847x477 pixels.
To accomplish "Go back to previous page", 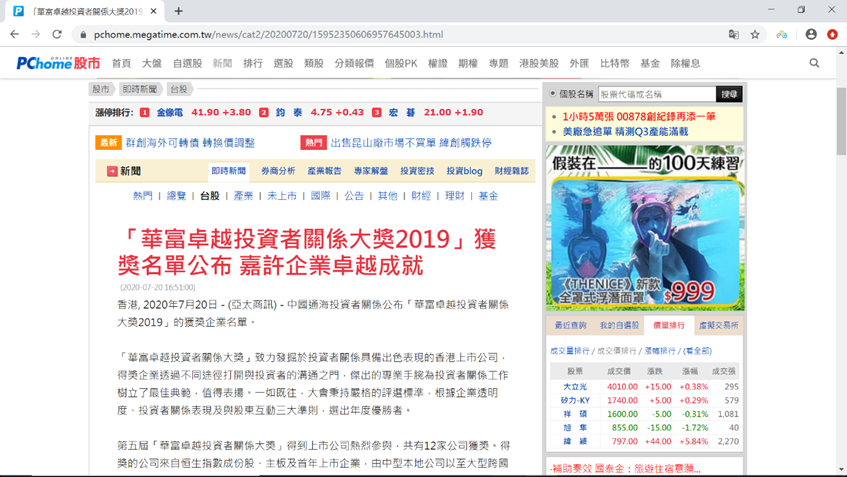I will pyautogui.click(x=15, y=34).
